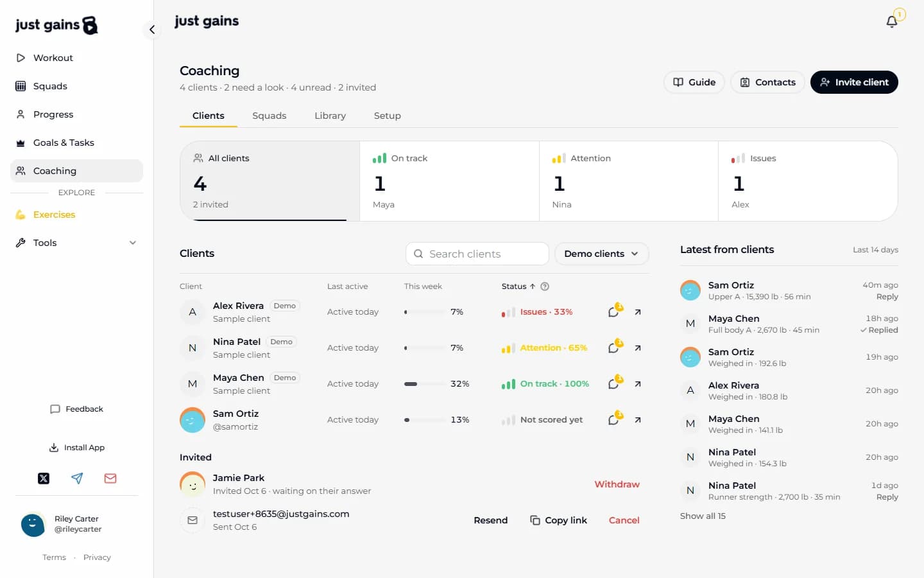Collapse the sidebar with the chevron button
The width and height of the screenshot is (924, 578).
(152, 30)
